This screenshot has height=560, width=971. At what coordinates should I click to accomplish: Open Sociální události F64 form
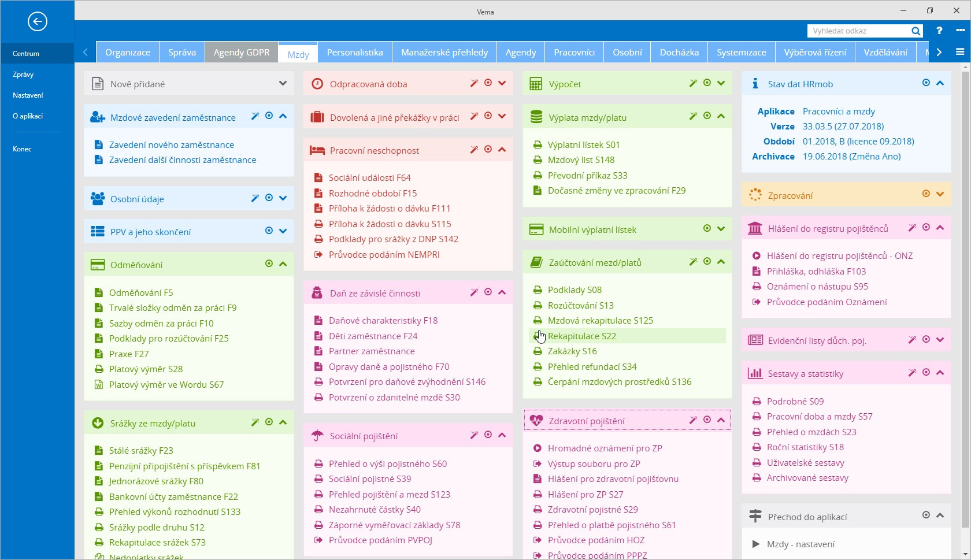click(370, 178)
